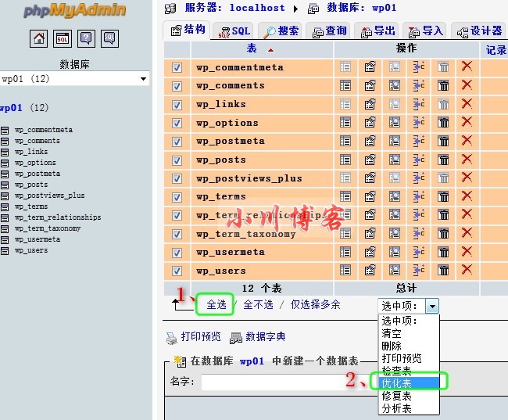Click the red delete icon for wp_comments
508x420 pixels.
point(467,85)
